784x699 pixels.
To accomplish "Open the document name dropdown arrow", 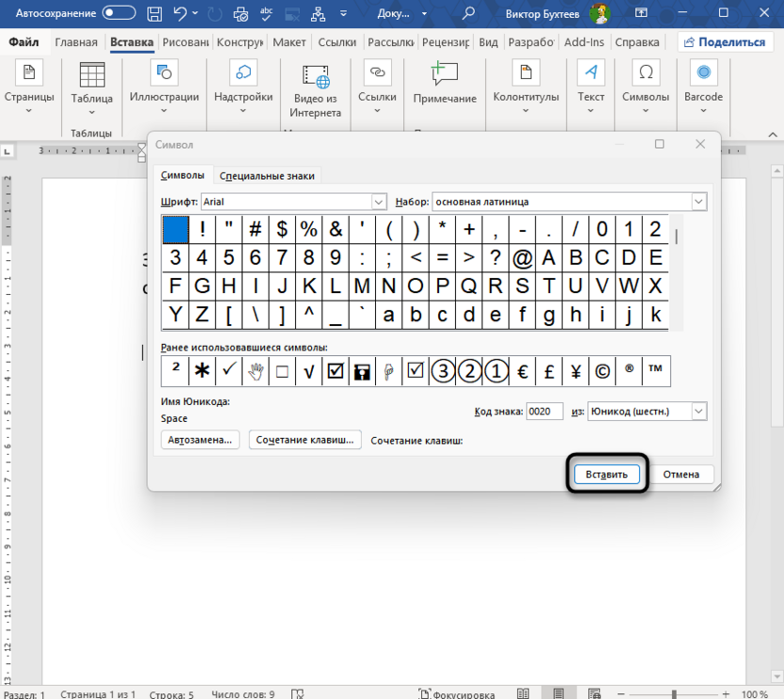I will (424, 14).
